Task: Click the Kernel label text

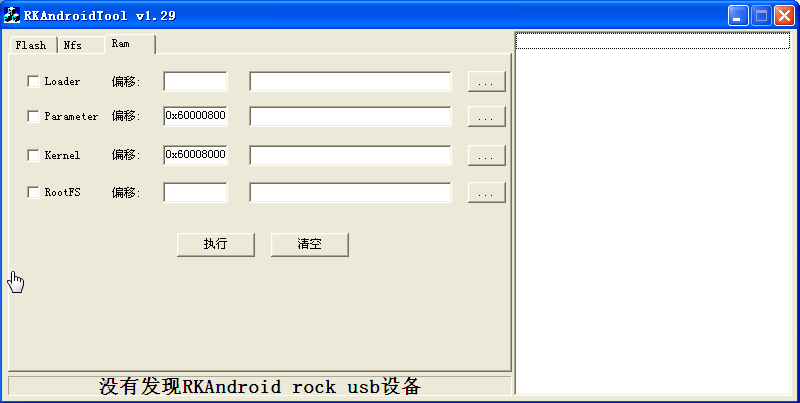Action: (62, 155)
